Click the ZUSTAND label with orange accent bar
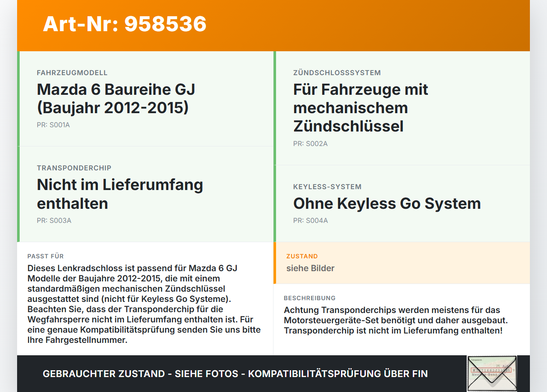 coord(302,256)
